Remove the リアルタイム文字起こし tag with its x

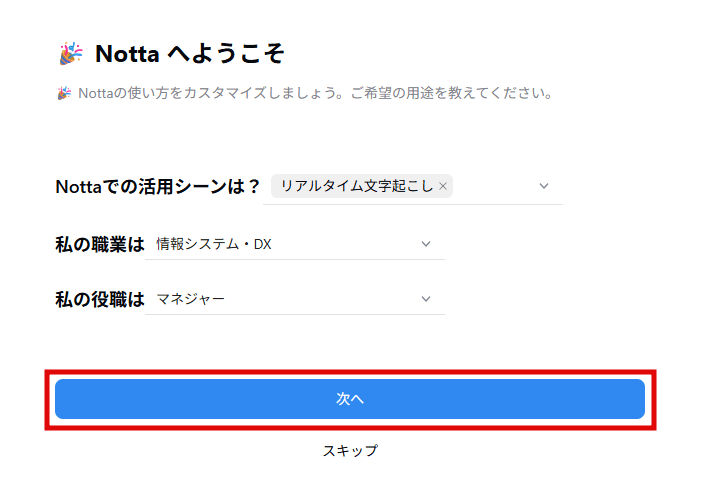pyautogui.click(x=443, y=186)
